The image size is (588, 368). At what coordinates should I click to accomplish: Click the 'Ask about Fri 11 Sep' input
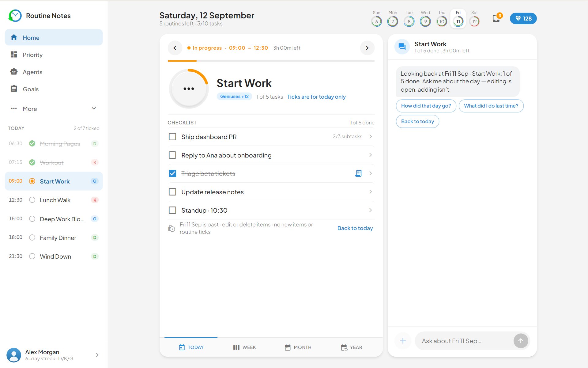(464, 341)
